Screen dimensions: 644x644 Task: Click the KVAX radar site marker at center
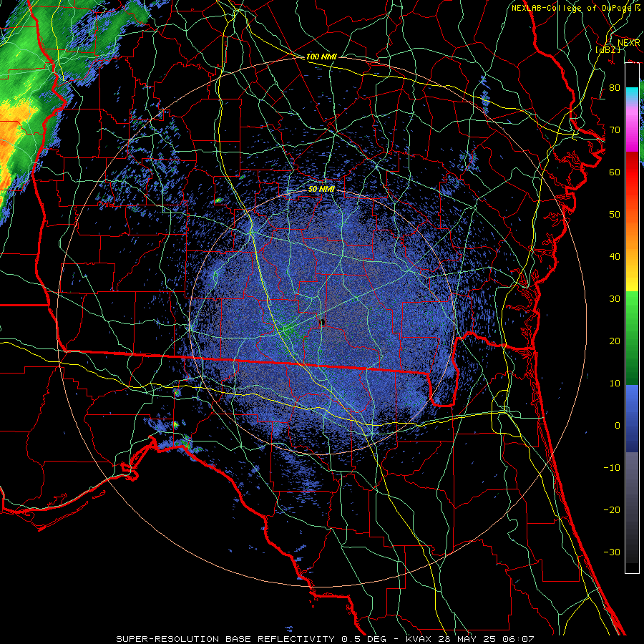point(323,321)
